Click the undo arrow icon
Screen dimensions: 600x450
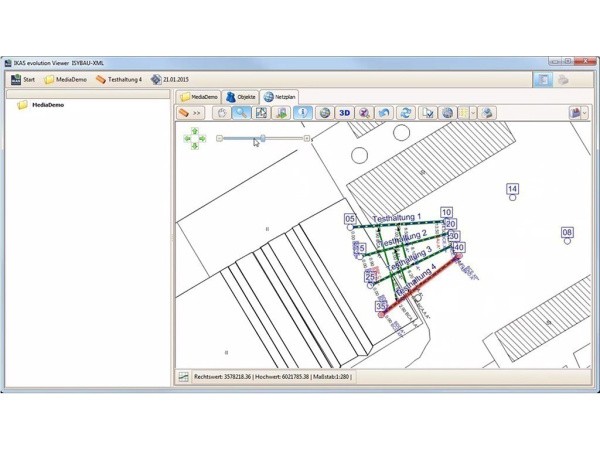click(x=385, y=113)
